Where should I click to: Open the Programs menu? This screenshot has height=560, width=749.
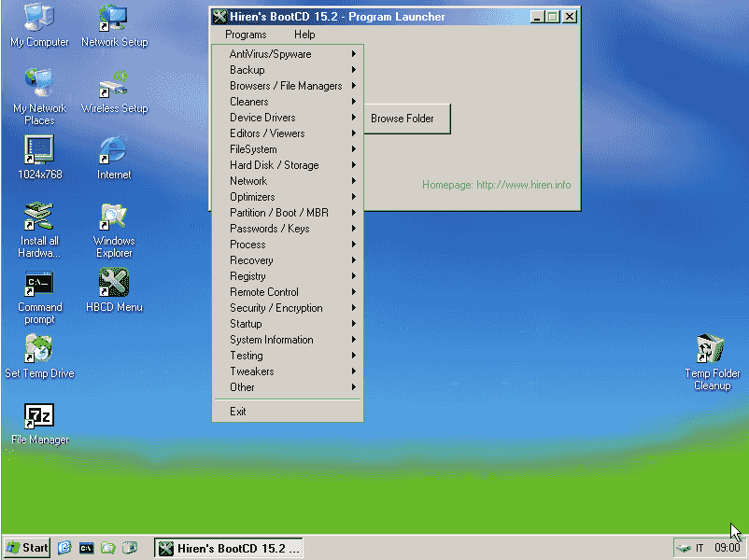click(246, 35)
